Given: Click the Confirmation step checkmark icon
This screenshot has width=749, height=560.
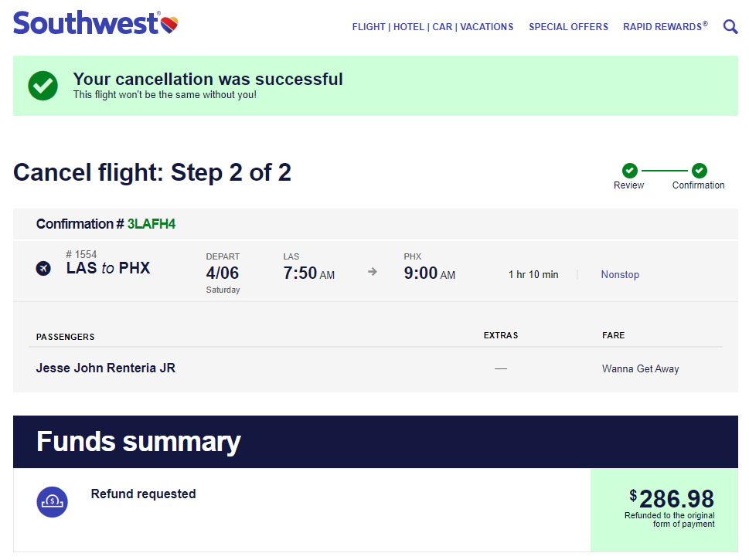Looking at the screenshot, I should pyautogui.click(x=698, y=170).
